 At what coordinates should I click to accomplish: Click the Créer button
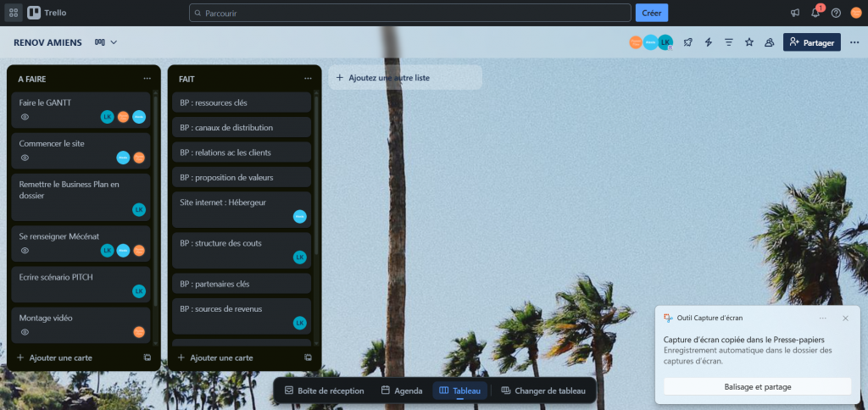[x=651, y=13]
